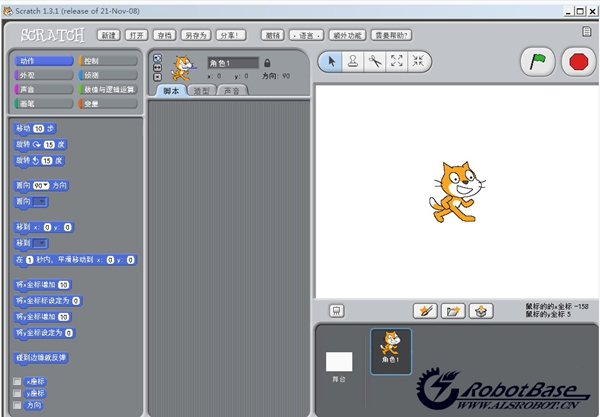The image size is (600, 417).
Task: Click the 需要帮助? help button
Action: coord(391,36)
